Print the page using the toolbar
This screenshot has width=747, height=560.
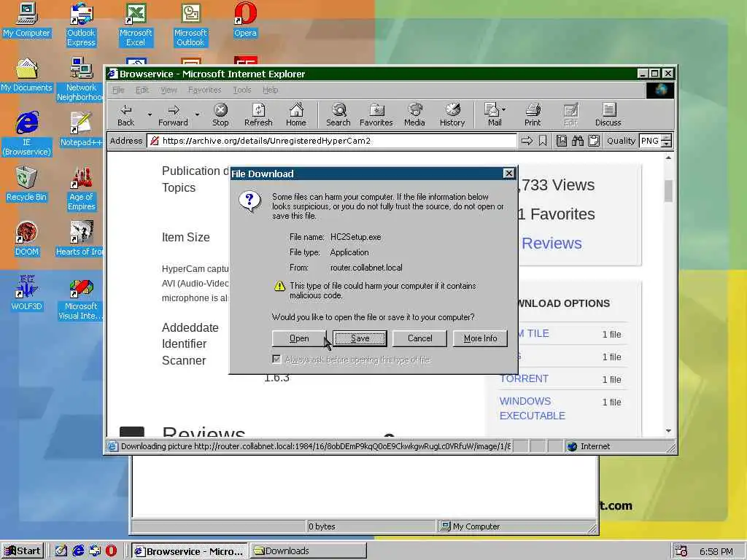click(533, 115)
